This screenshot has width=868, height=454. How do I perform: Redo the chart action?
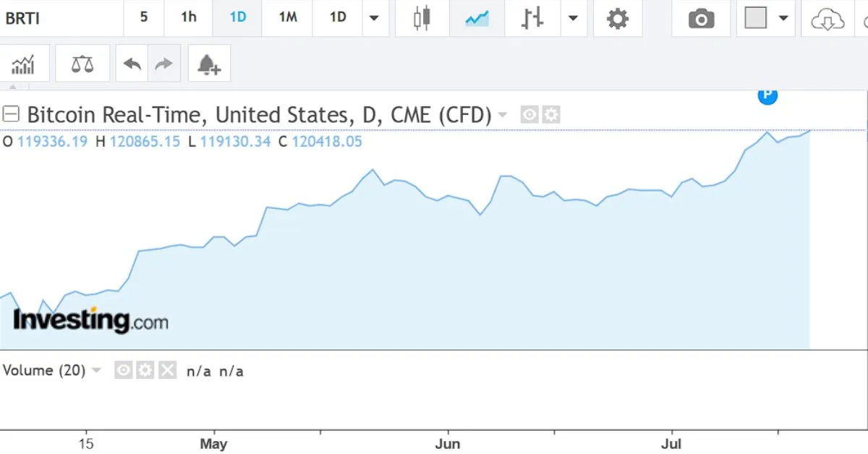coord(164,64)
